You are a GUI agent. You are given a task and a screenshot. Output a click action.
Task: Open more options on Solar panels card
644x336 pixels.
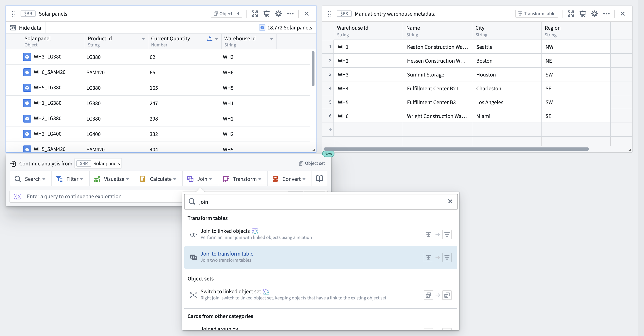[290, 14]
